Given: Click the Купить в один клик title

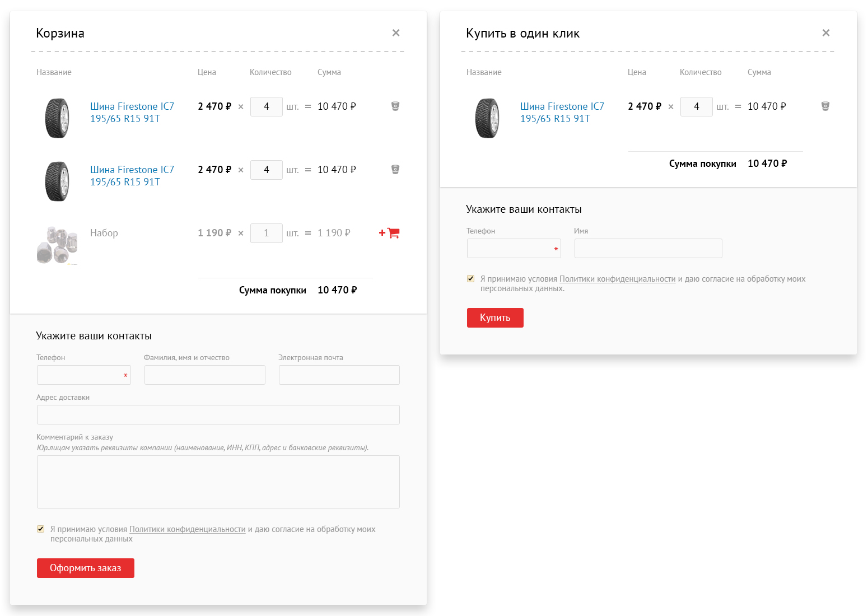Looking at the screenshot, I should coord(523,33).
